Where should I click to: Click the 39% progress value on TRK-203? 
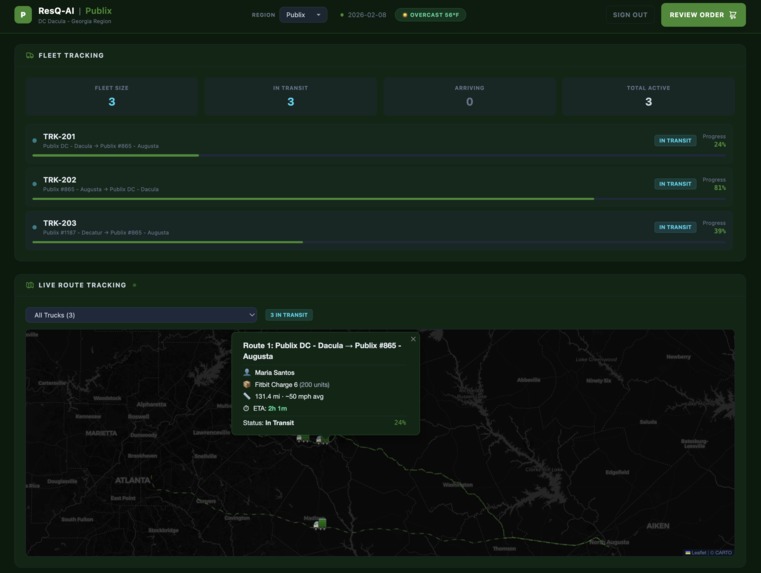pos(720,231)
